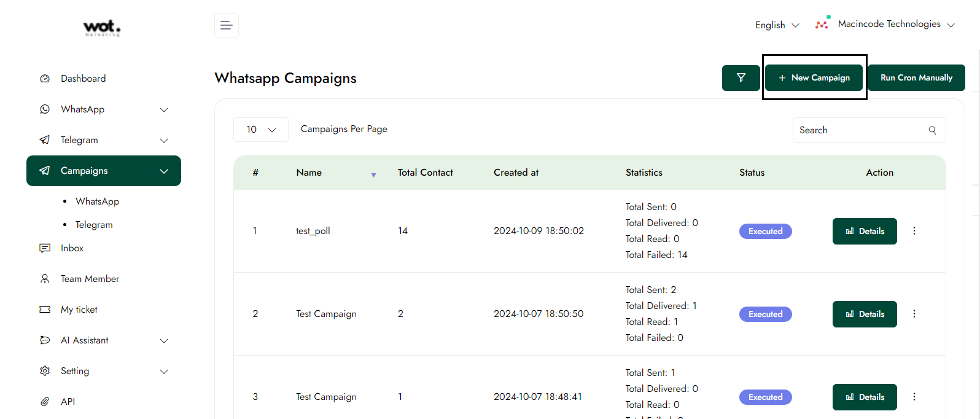
Task: Click the New Campaign button
Action: click(814, 78)
